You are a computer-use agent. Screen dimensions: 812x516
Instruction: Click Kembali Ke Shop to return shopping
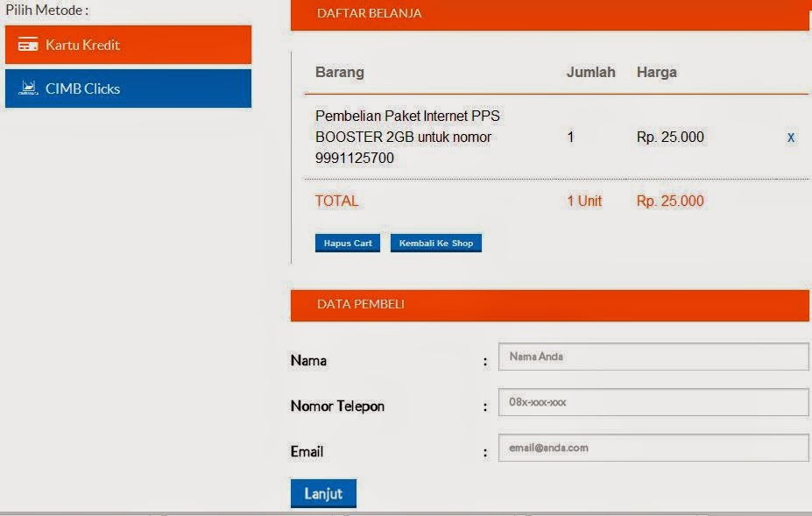[435, 243]
